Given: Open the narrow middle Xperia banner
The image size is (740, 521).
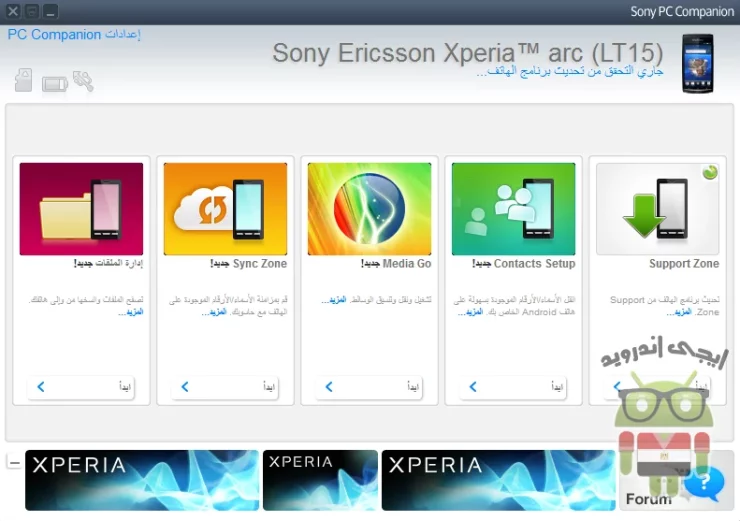Looking at the screenshot, I should 320,480.
